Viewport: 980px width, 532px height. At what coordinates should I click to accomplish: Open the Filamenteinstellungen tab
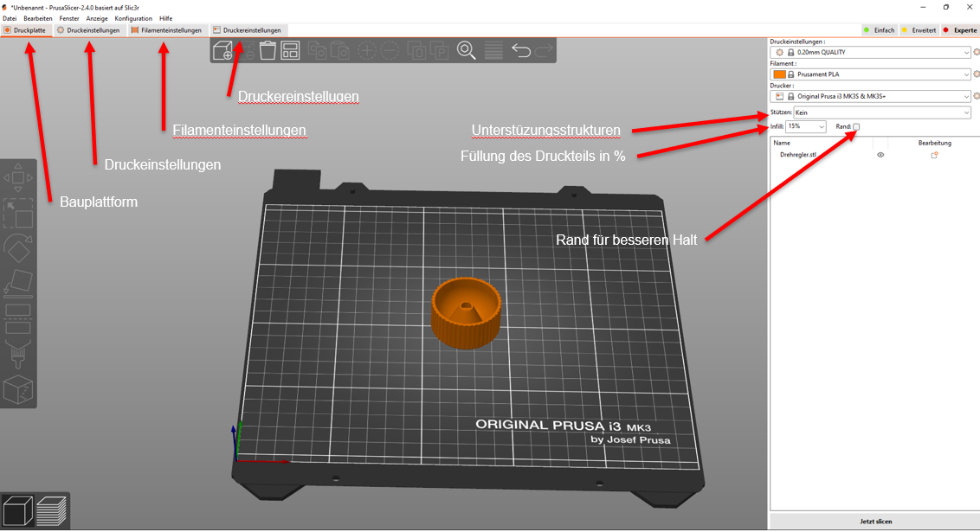(166, 30)
